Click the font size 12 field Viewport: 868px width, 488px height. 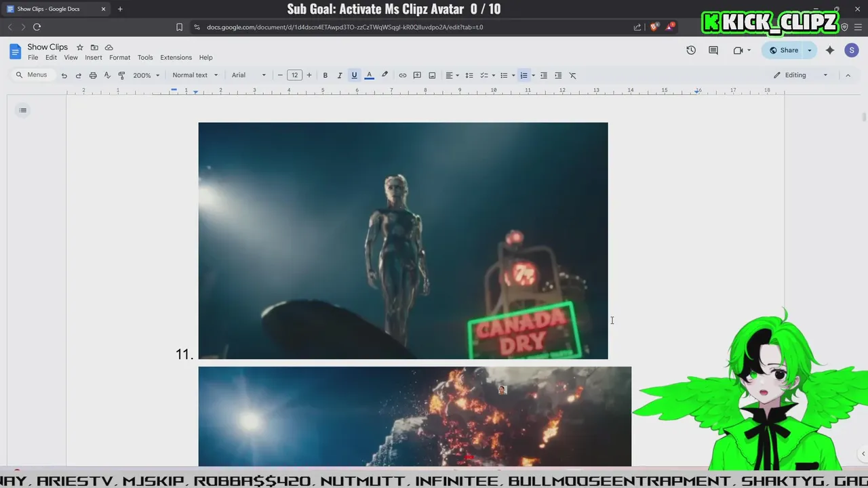click(x=294, y=75)
